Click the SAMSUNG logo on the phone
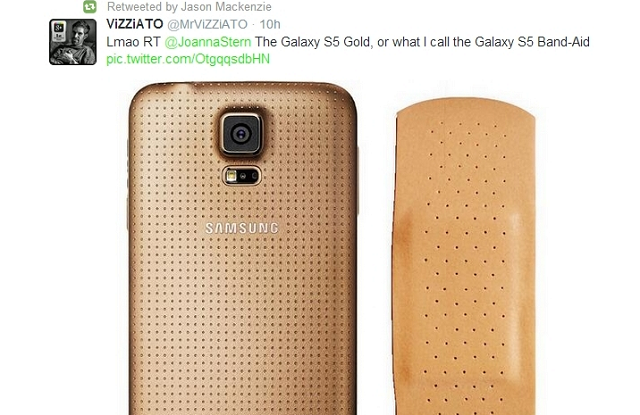 point(242,228)
